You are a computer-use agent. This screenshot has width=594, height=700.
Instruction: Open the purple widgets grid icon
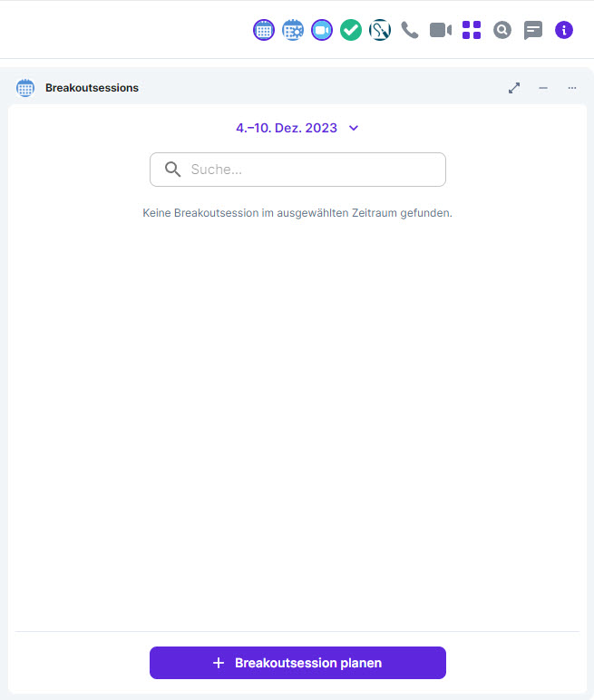pos(472,30)
